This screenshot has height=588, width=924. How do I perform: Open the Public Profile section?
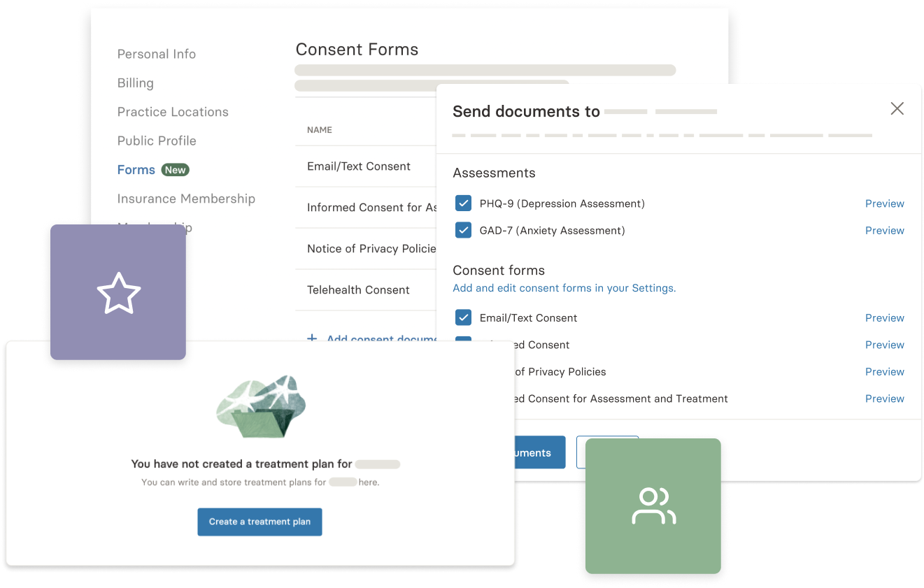157,141
